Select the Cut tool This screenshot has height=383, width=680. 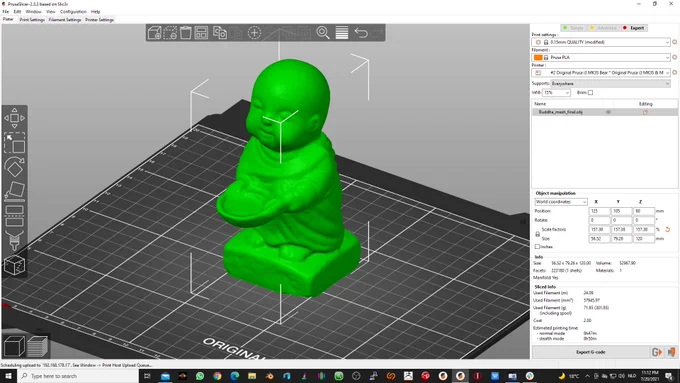14,216
